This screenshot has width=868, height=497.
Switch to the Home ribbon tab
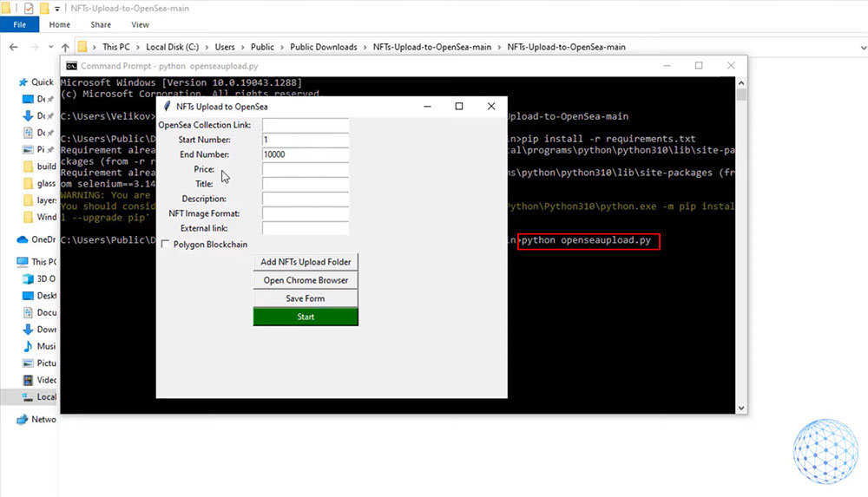59,24
